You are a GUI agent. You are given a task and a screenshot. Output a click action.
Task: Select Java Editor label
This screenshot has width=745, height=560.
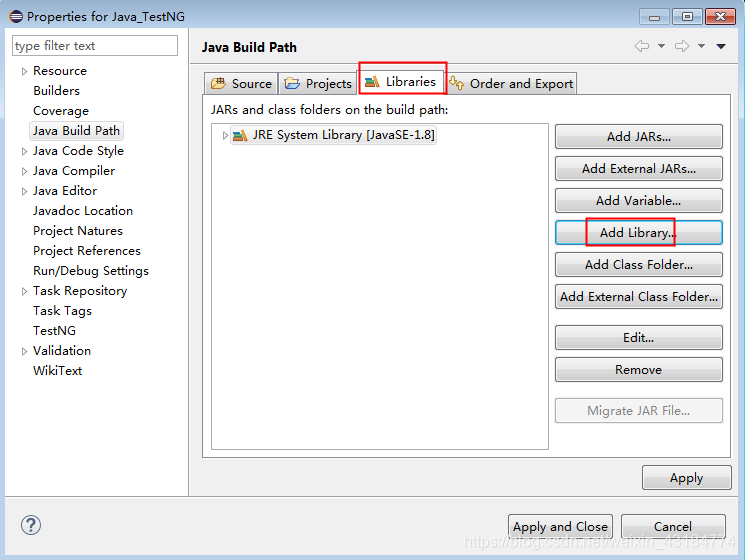(65, 191)
